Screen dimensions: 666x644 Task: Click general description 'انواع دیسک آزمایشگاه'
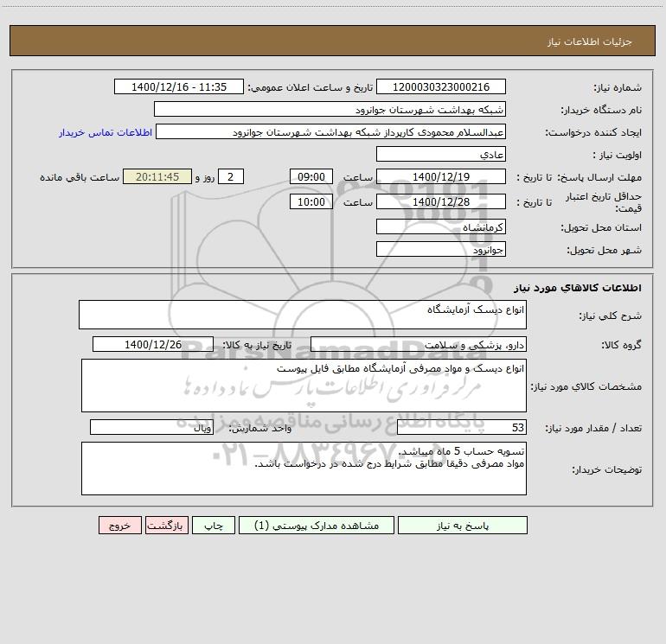click(303, 315)
